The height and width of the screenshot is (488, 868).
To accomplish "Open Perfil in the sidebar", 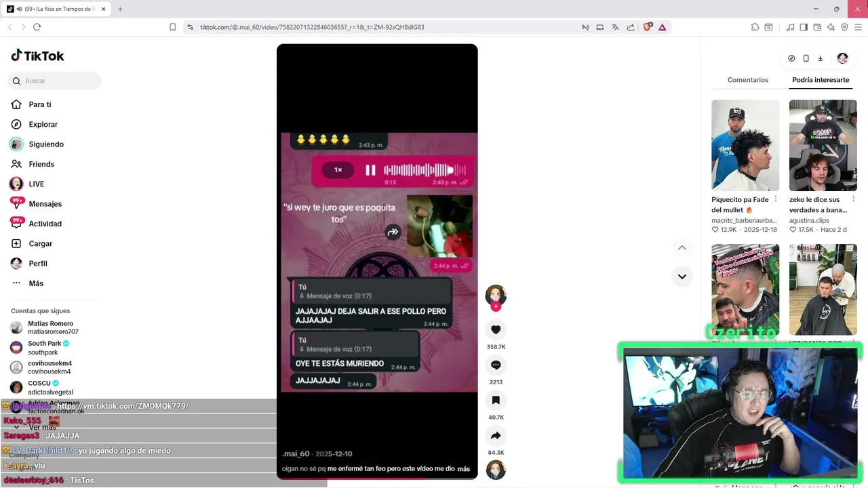I will click(x=29, y=264).
